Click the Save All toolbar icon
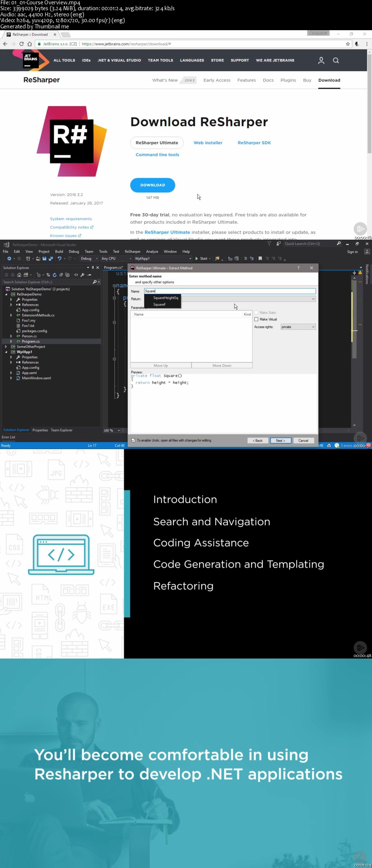Screen dimensions: 372x868 (50, 259)
